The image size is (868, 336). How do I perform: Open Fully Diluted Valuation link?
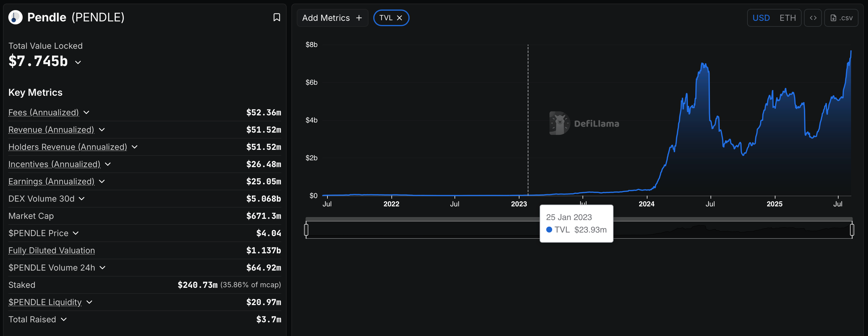[x=51, y=250]
